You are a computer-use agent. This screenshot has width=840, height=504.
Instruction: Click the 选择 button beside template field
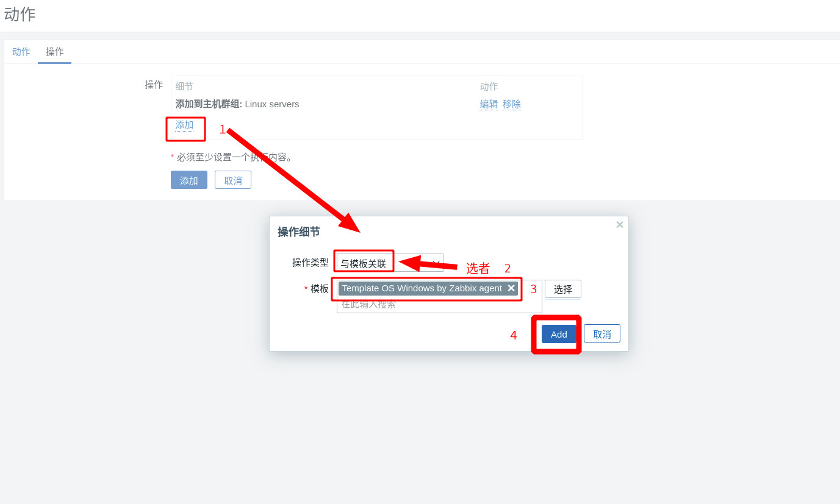click(x=563, y=289)
